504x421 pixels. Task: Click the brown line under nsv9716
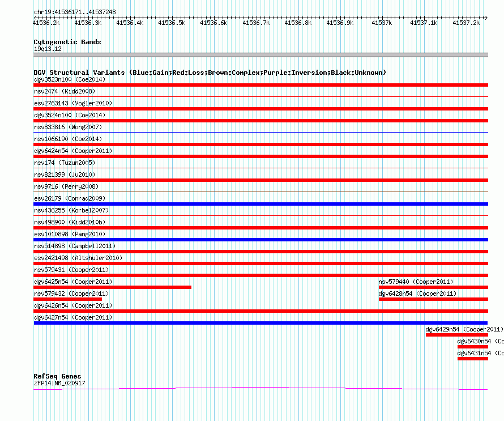260,192
